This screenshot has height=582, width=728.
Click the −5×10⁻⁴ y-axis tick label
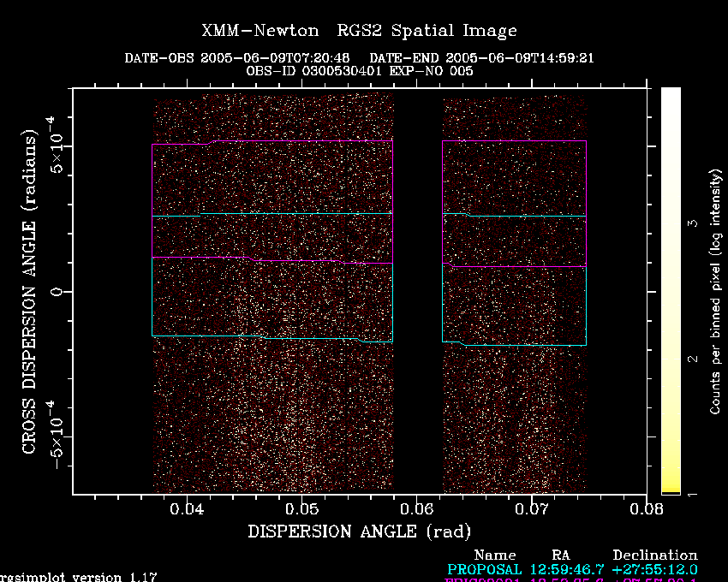point(55,436)
